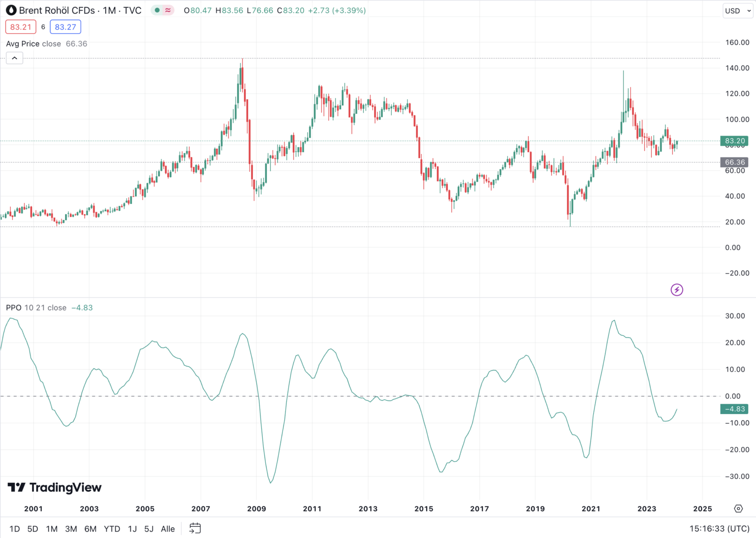Viewport: 756px width, 538px height.
Task: Open the USD currency dropdown
Action: pyautogui.click(x=737, y=10)
